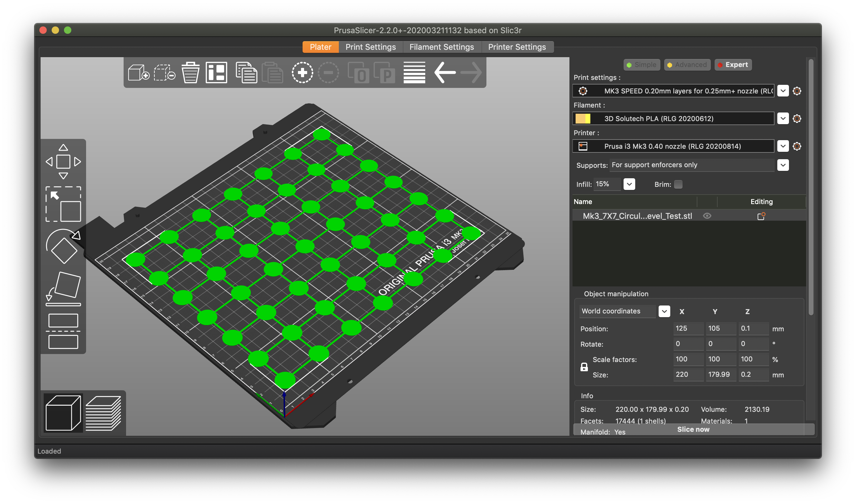Click the Add object toolbar icon
Viewport: 856px width, 504px height.
139,72
